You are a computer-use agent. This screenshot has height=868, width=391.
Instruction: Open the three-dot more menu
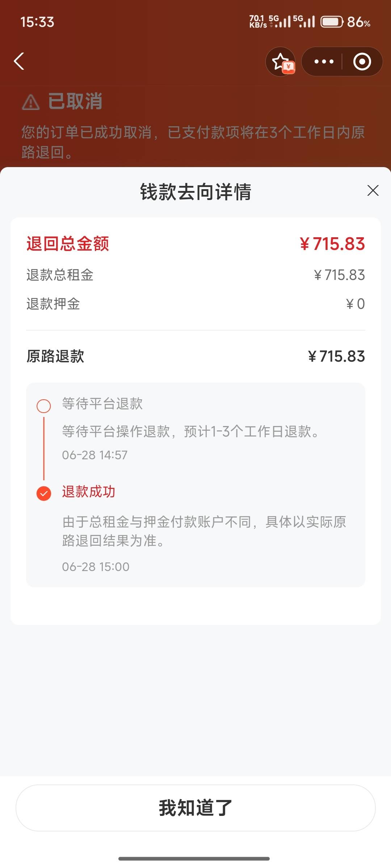pos(324,61)
